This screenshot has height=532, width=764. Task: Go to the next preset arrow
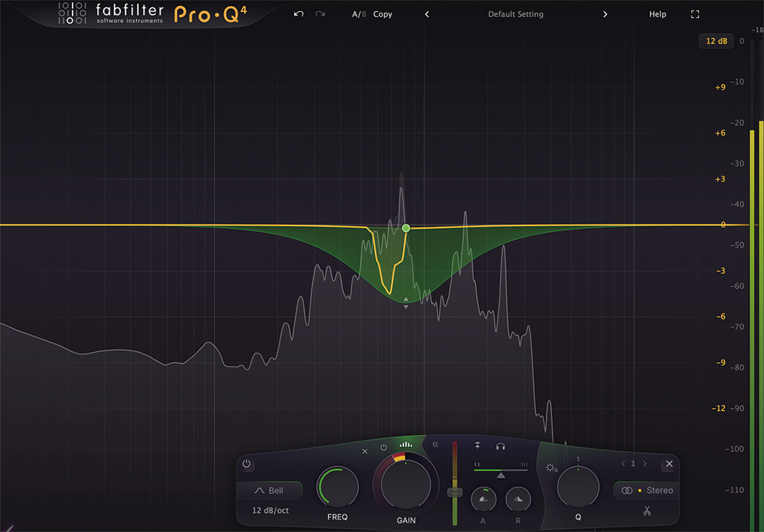point(605,14)
